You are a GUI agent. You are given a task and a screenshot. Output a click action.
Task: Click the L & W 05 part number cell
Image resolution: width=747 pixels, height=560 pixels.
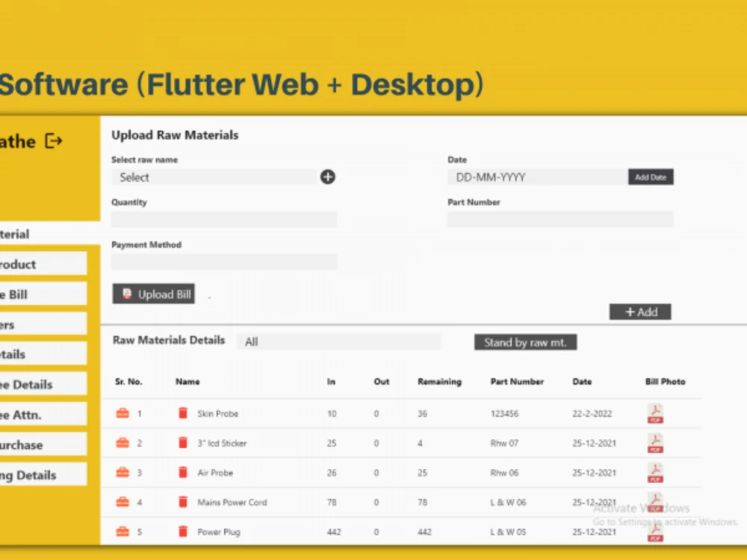click(508, 532)
